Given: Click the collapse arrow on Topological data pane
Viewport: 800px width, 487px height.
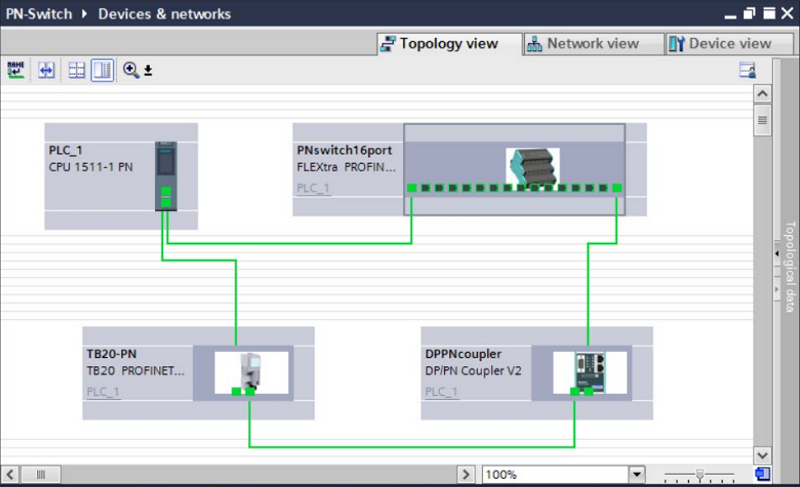Looking at the screenshot, I should [x=777, y=253].
